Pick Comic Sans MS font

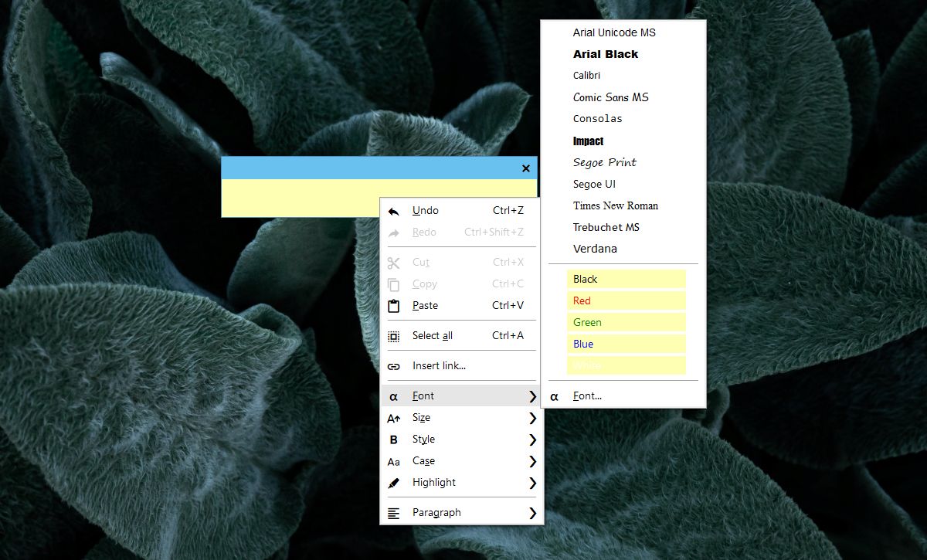pyautogui.click(x=611, y=97)
